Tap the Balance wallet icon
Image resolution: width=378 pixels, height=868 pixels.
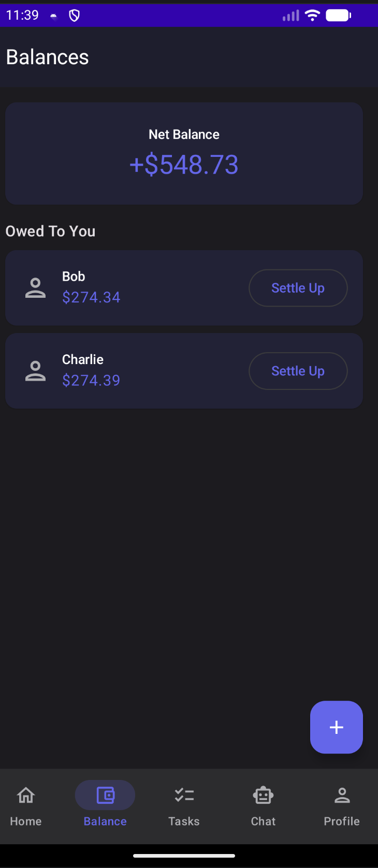point(105,795)
